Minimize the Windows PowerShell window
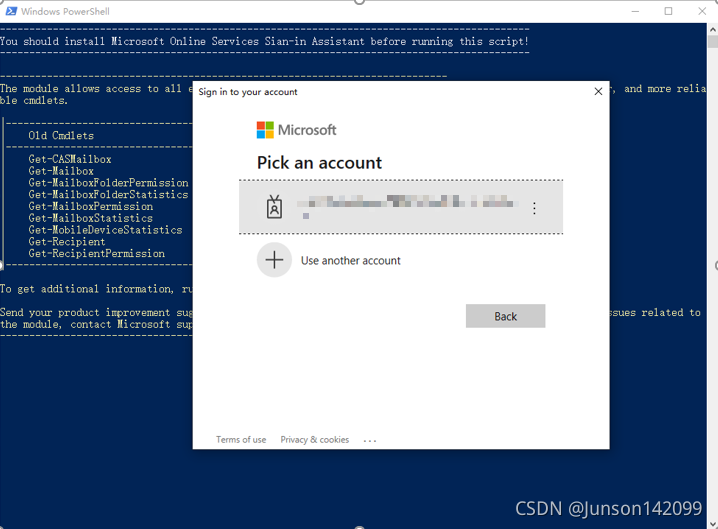Screen dimensions: 718x529 click(635, 11)
